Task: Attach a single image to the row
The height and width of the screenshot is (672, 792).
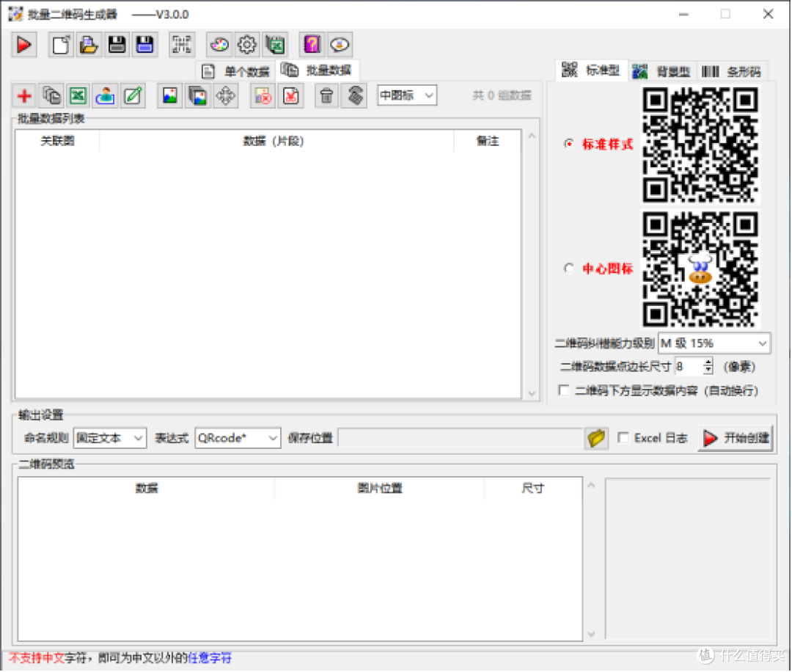Action: 170,95
